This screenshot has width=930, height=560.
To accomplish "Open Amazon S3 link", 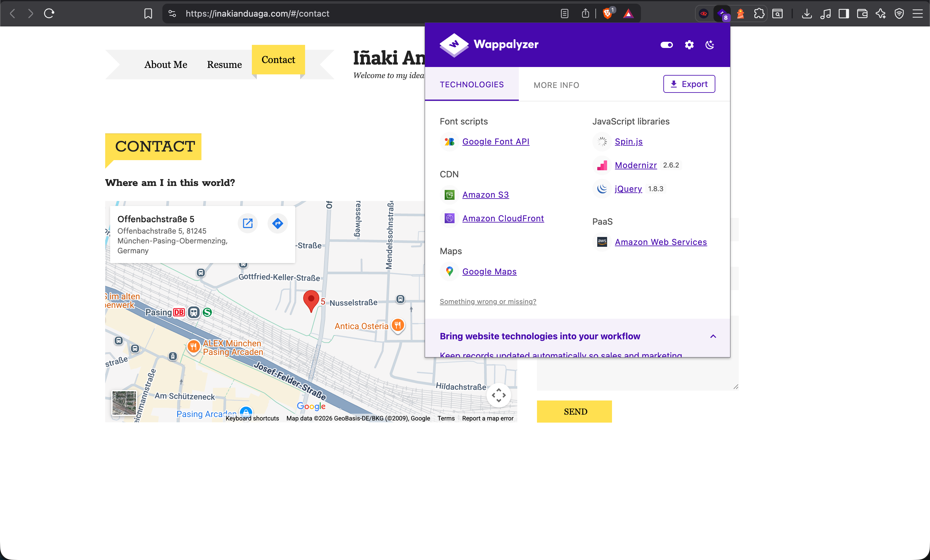I will pos(485,195).
